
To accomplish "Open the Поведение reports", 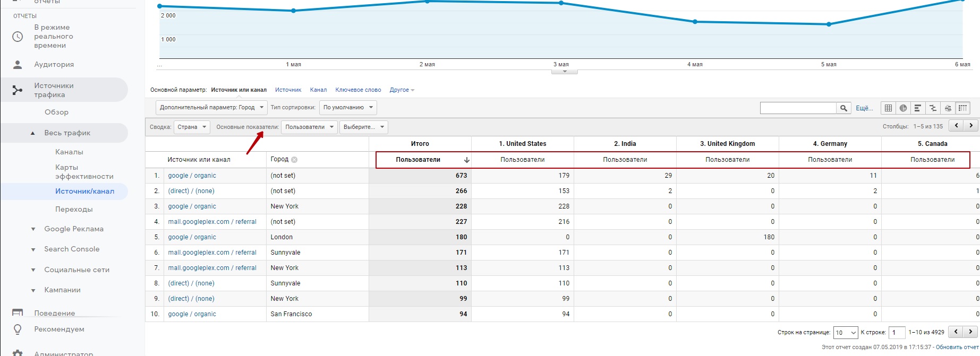I will point(55,313).
